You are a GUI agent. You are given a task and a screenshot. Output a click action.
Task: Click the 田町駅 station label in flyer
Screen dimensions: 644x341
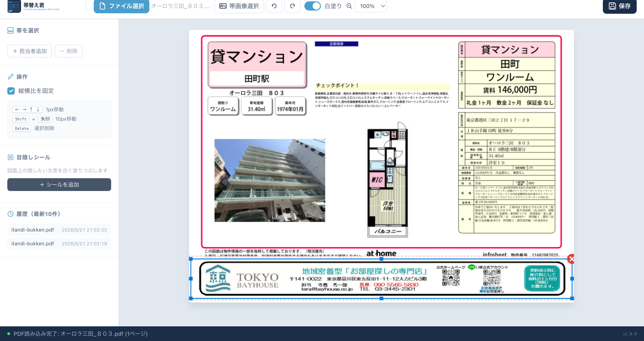(x=257, y=79)
